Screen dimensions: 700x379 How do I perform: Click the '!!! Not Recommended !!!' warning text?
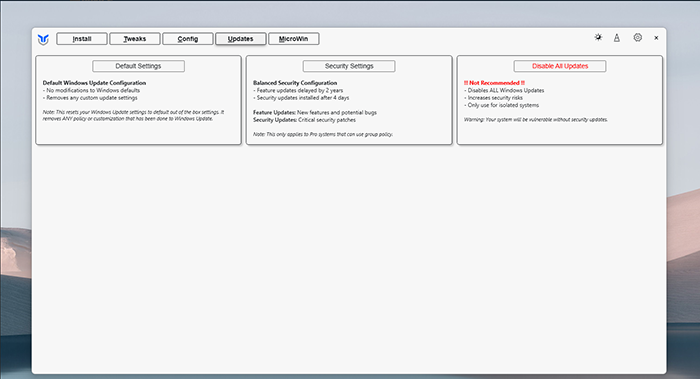[x=494, y=83]
